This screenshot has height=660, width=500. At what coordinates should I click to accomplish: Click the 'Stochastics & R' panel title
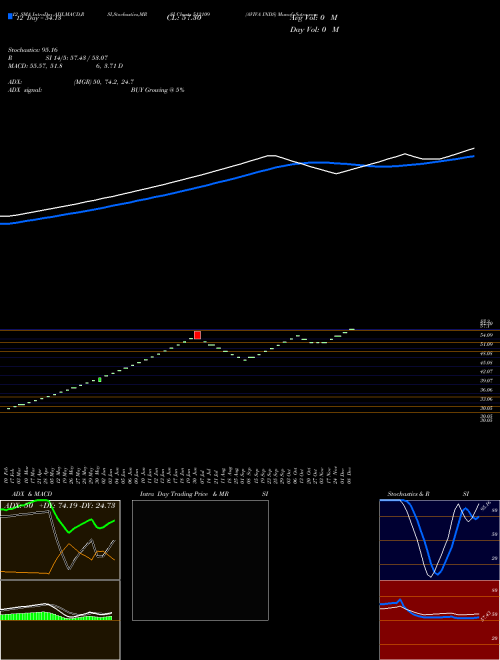409,494
